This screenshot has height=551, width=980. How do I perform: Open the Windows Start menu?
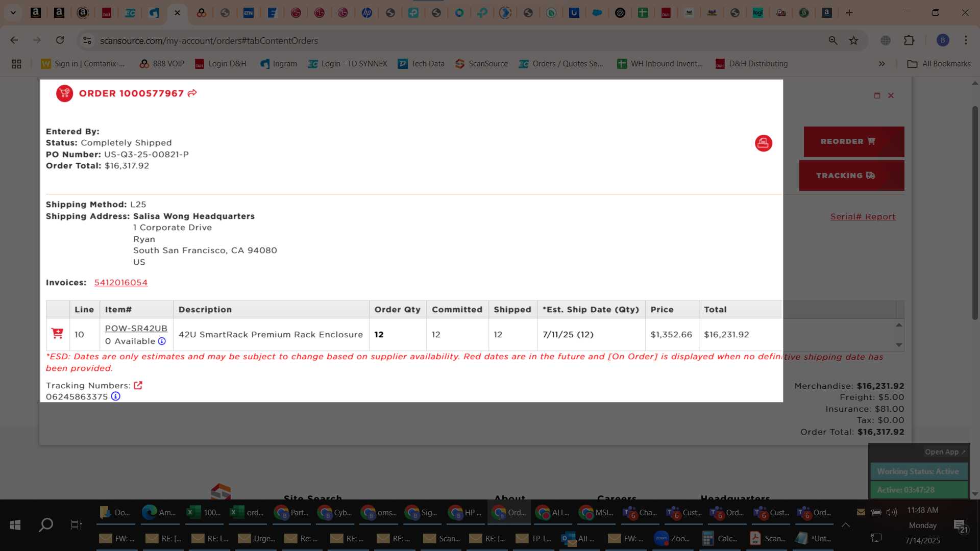coord(15,524)
